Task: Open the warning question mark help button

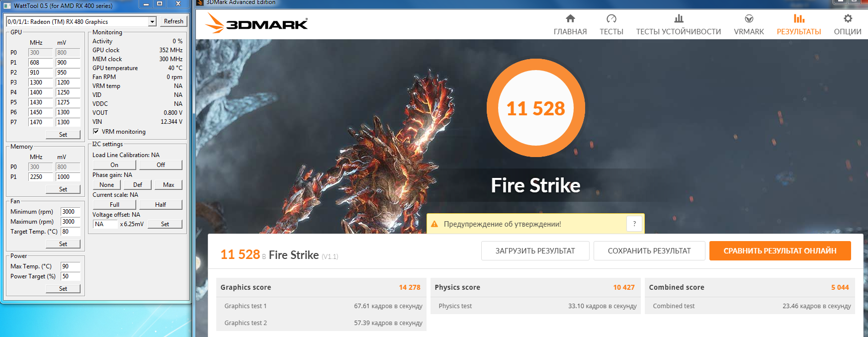Action: pos(634,224)
